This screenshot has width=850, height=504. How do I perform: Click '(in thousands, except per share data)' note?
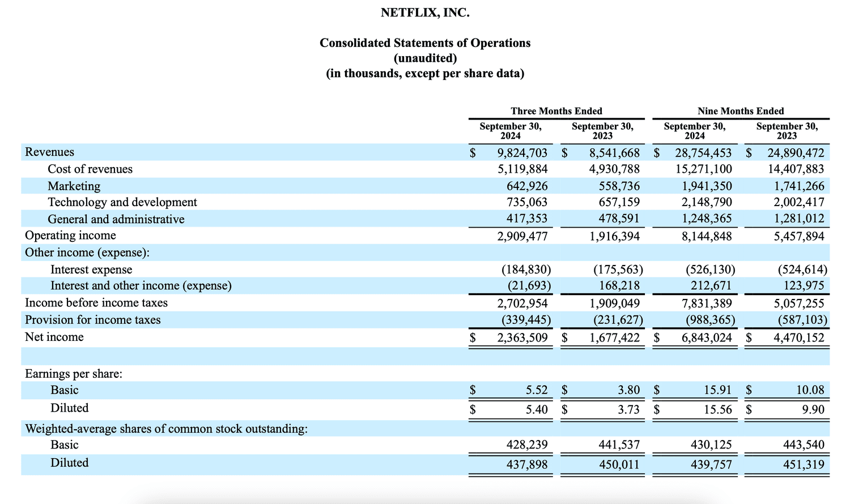coord(425,74)
